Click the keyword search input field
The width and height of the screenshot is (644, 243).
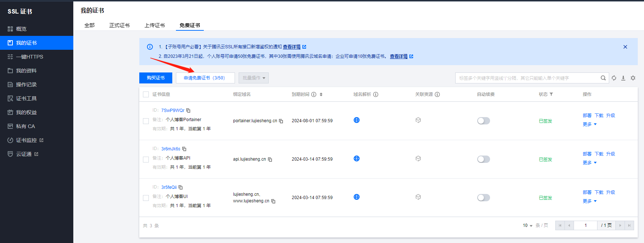point(528,78)
